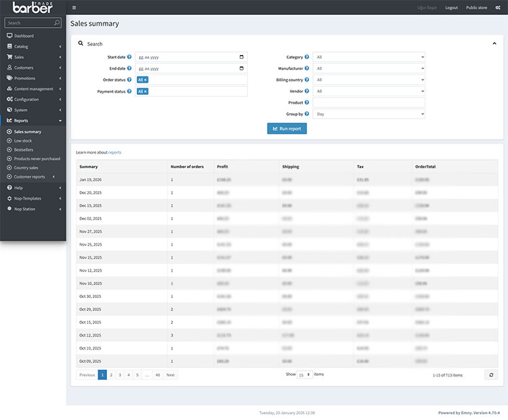
Task: Show the Payment status help icon
Action: pyautogui.click(x=129, y=91)
